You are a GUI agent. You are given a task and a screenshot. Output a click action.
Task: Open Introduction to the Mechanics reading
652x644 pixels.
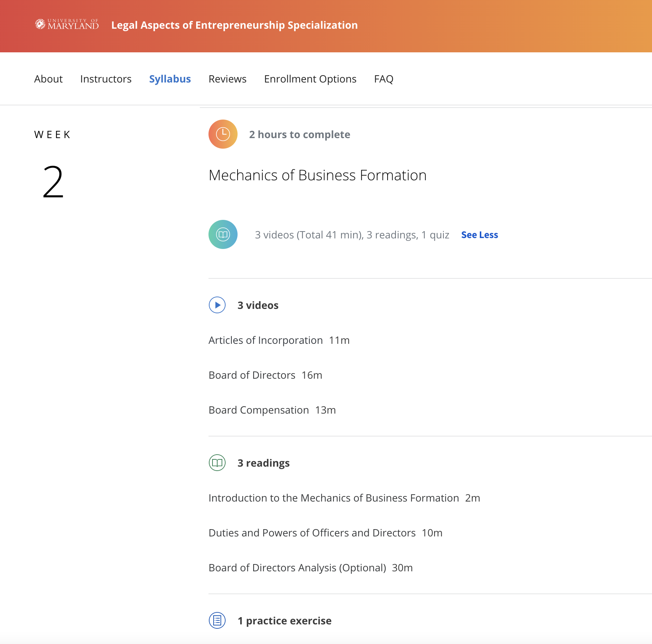coord(333,498)
